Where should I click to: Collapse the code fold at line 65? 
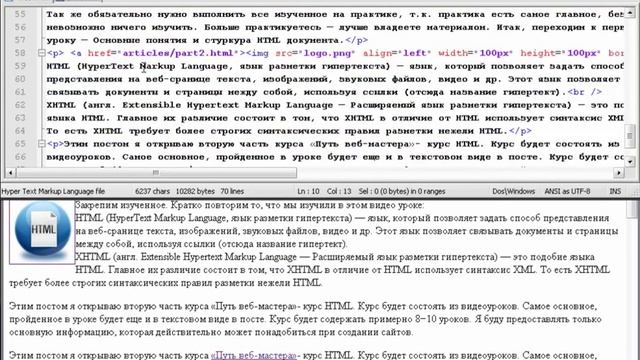tap(41, 144)
